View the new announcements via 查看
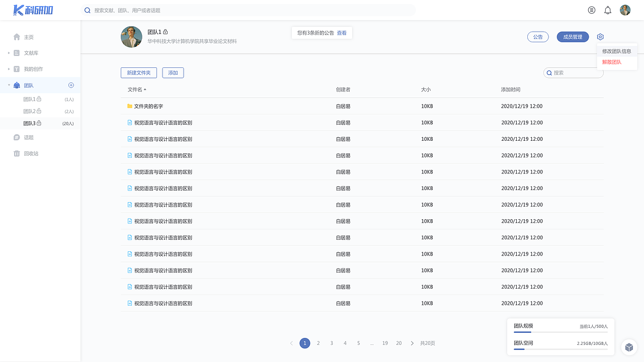Image resolution: width=644 pixels, height=362 pixels. tap(342, 33)
